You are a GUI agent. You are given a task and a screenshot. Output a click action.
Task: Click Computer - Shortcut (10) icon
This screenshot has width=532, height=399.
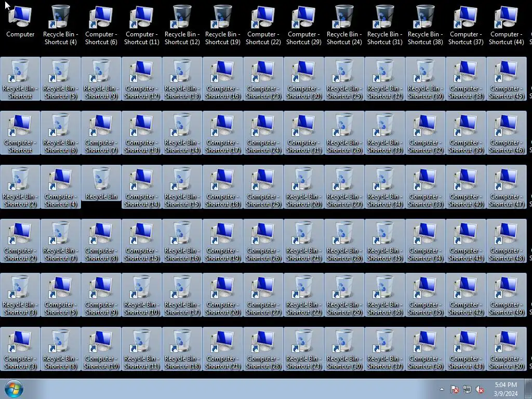101,349
